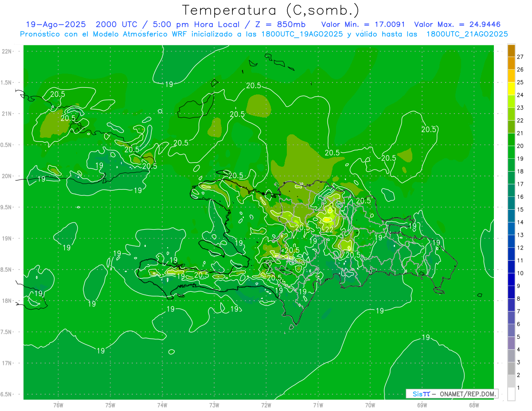Click the '69W' longitude label
532x411 pixels.
422,405
